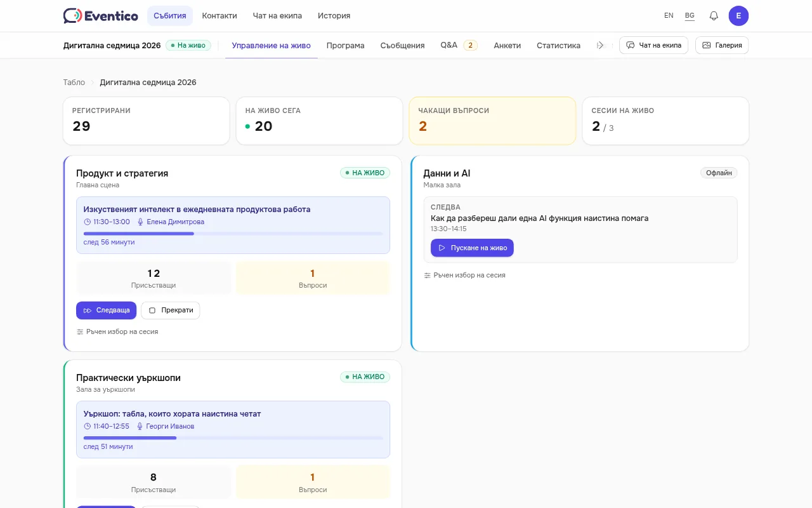Click the Чат на екипа button
812x508 pixels.
(653, 45)
